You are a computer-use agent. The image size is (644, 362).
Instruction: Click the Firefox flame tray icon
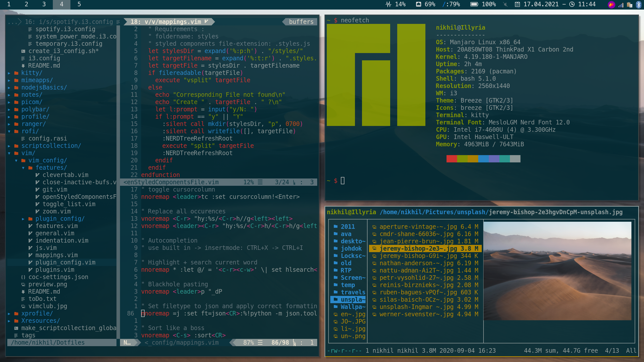pos(611,5)
